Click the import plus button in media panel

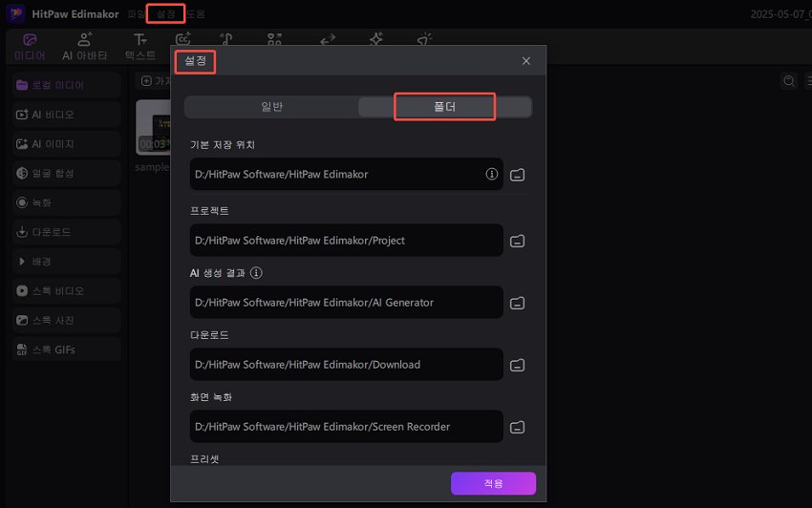tap(146, 81)
